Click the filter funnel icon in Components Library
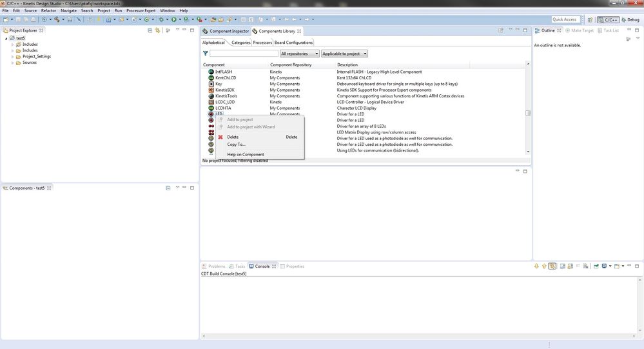Image resolution: width=644 pixels, height=349 pixels. [206, 54]
